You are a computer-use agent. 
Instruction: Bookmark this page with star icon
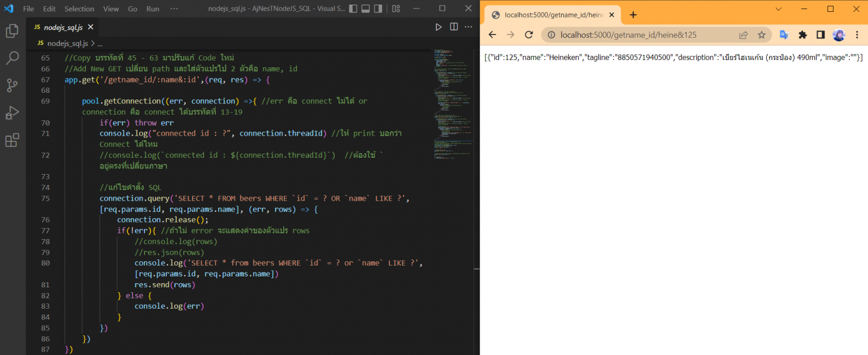pyautogui.click(x=761, y=35)
